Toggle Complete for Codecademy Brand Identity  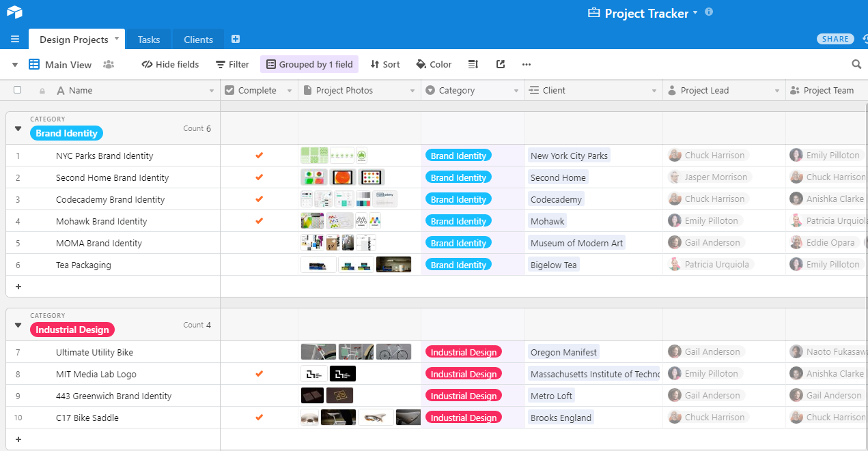point(259,199)
